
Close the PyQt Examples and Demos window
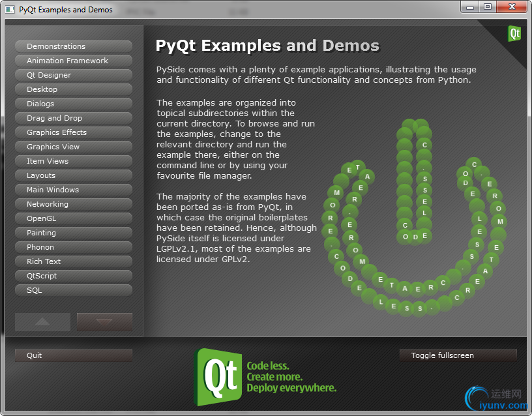point(512,7)
